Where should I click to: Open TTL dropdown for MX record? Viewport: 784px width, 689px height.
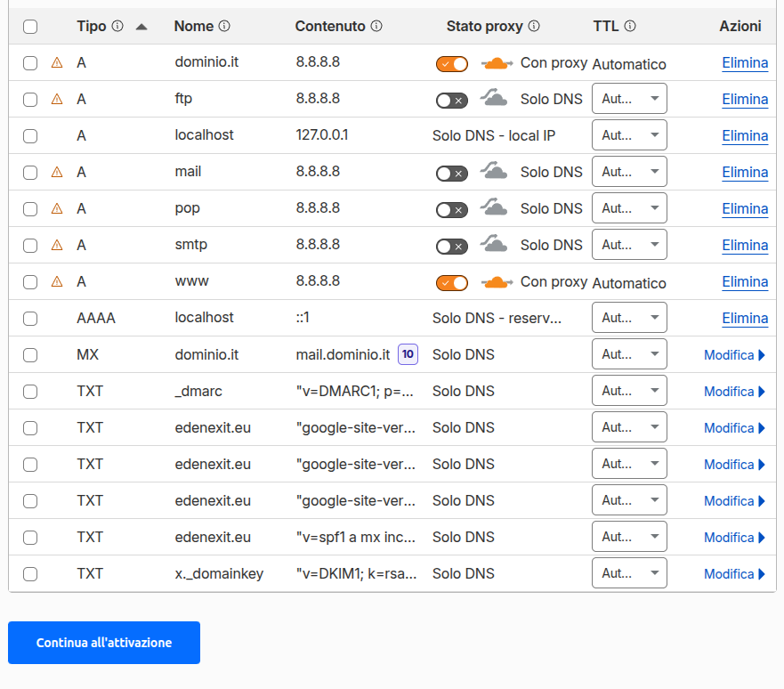pos(629,354)
